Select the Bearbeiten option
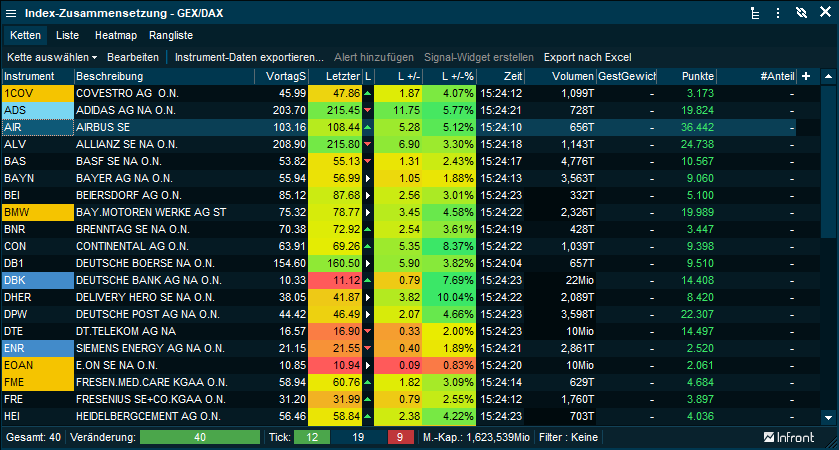This screenshot has height=450, width=839. tap(133, 57)
